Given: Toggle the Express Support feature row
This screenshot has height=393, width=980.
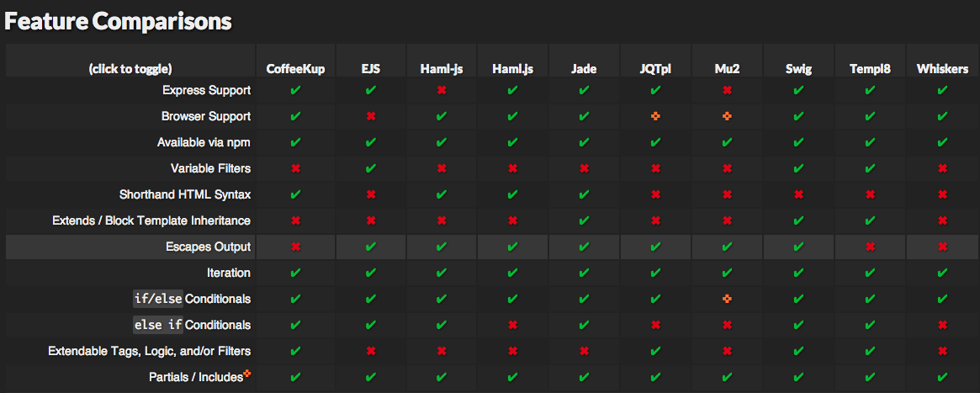Looking at the screenshot, I should [x=206, y=90].
